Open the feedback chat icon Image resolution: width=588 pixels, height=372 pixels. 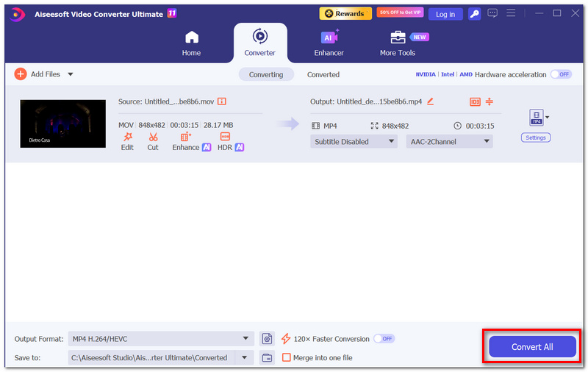click(492, 13)
